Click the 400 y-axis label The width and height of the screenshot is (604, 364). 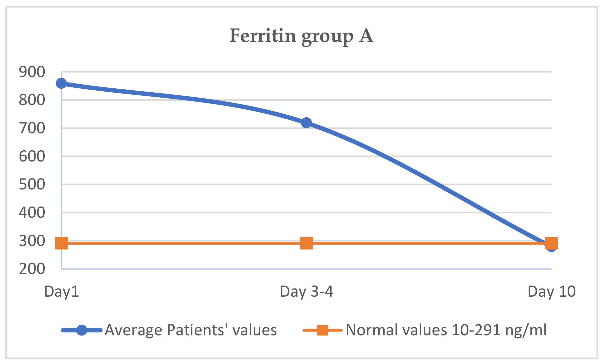[x=32, y=213]
